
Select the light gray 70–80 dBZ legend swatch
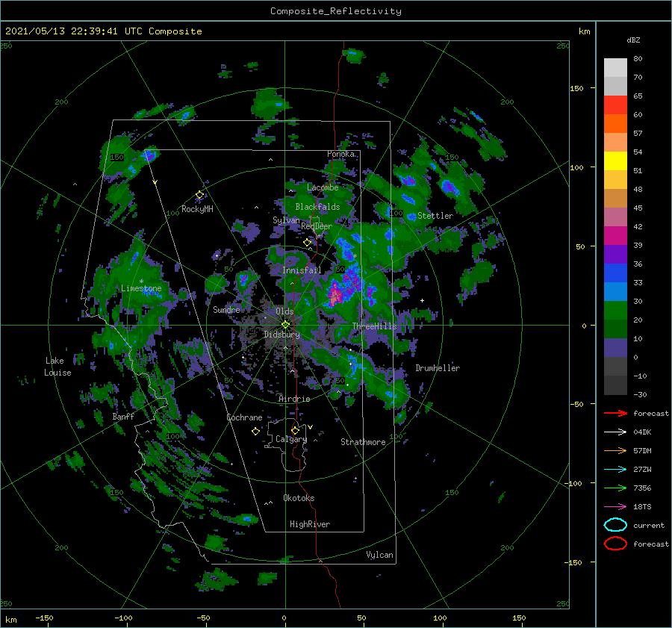click(x=615, y=68)
